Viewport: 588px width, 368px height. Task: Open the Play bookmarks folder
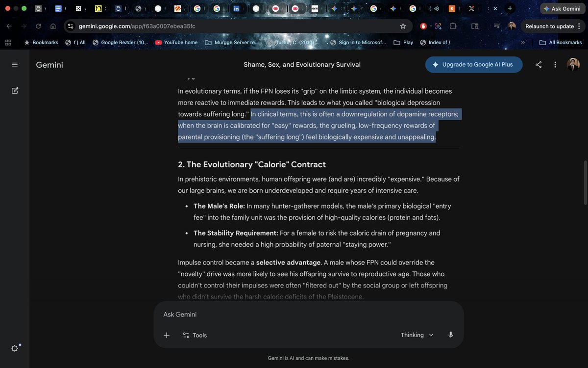click(403, 43)
